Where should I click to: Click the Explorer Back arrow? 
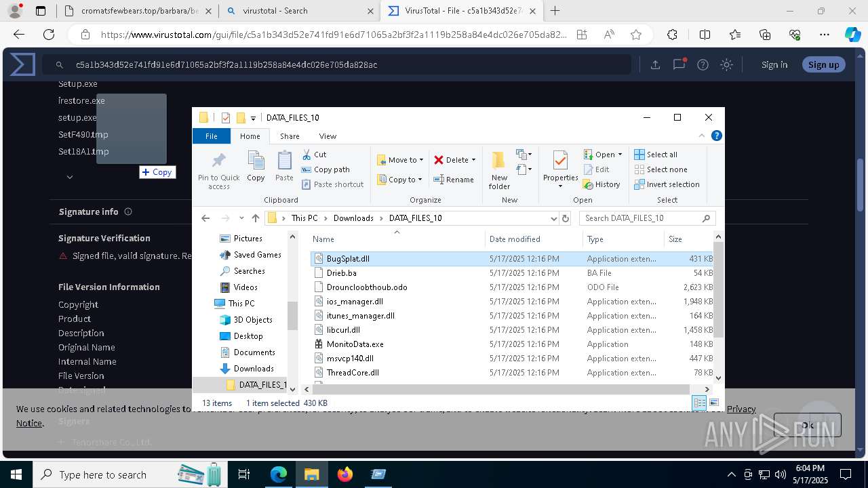tap(205, 218)
